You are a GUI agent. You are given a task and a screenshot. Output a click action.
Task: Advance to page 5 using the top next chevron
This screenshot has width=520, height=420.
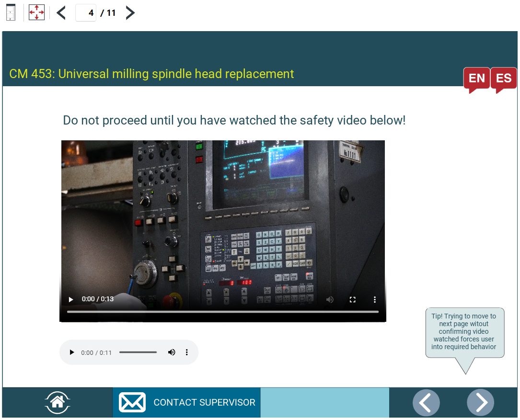pos(129,12)
